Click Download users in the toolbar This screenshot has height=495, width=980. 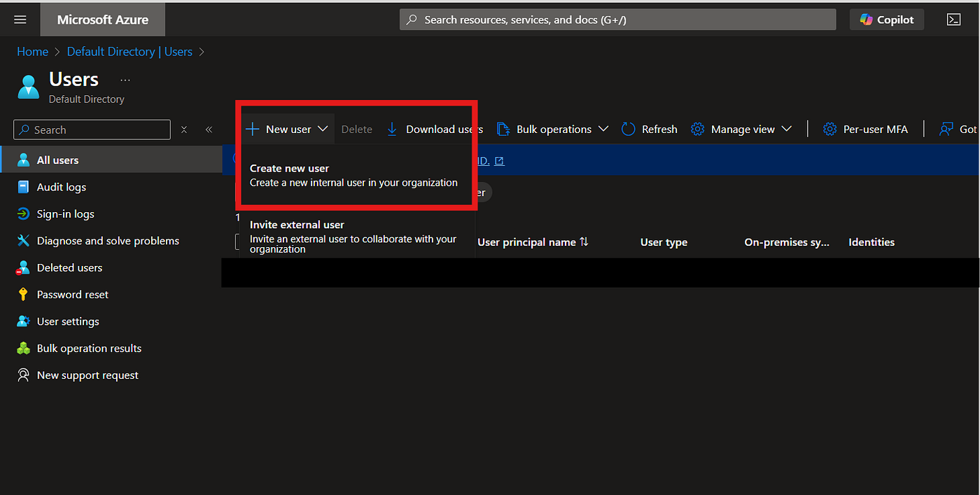tap(435, 129)
